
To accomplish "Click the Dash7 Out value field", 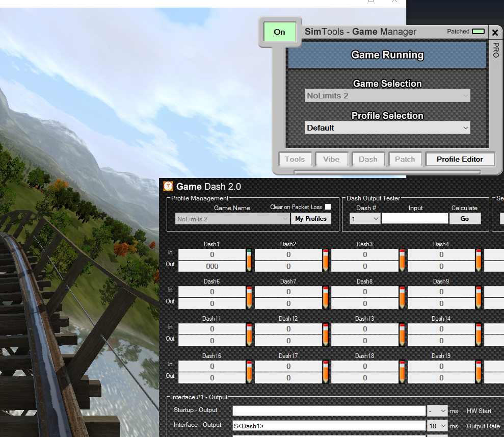I will click(288, 303).
